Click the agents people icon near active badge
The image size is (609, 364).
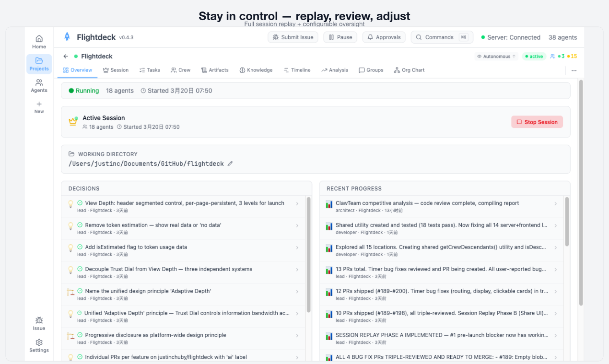point(553,57)
